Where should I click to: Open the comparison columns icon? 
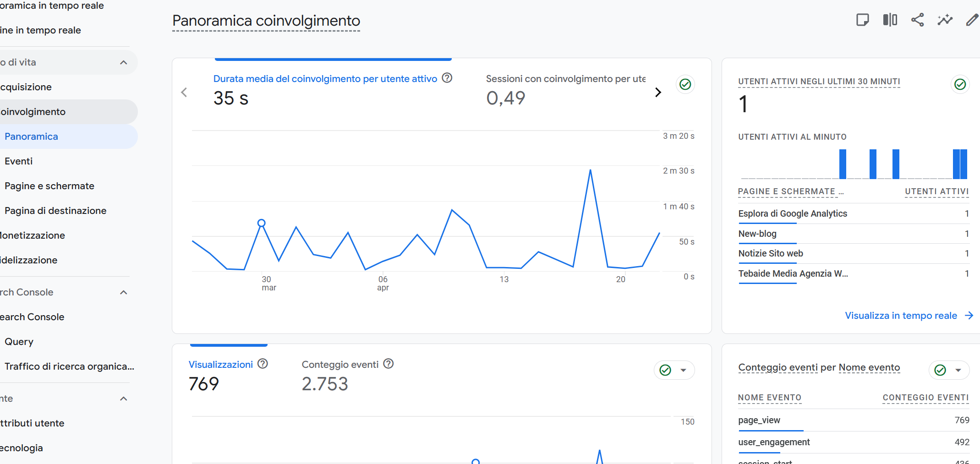click(890, 20)
